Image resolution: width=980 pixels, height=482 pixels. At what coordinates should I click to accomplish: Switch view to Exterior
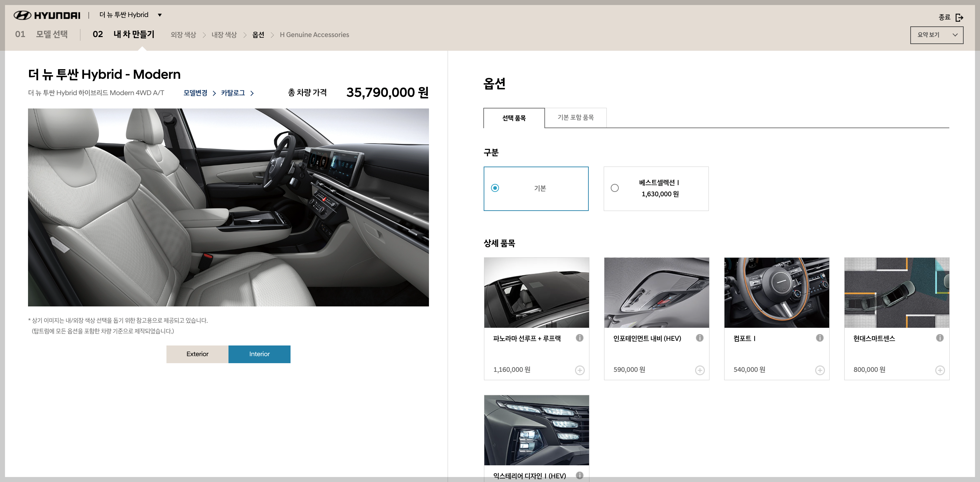[197, 354]
